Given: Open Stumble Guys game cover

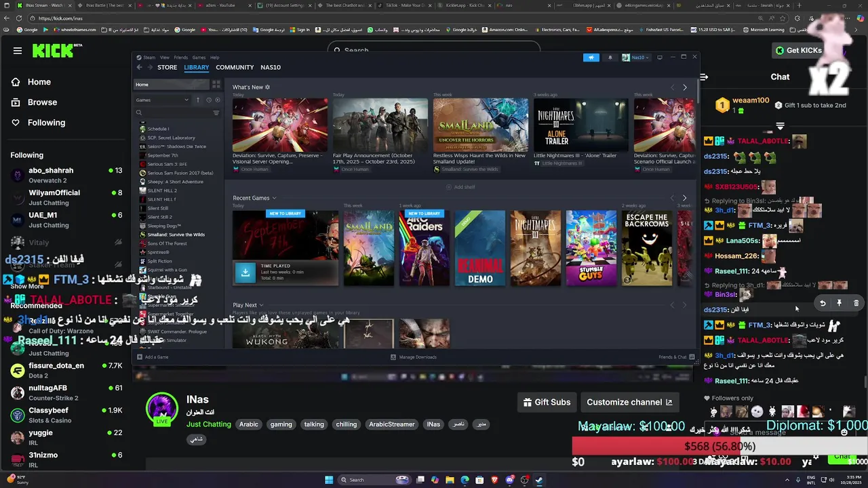Looking at the screenshot, I should pyautogui.click(x=591, y=248).
